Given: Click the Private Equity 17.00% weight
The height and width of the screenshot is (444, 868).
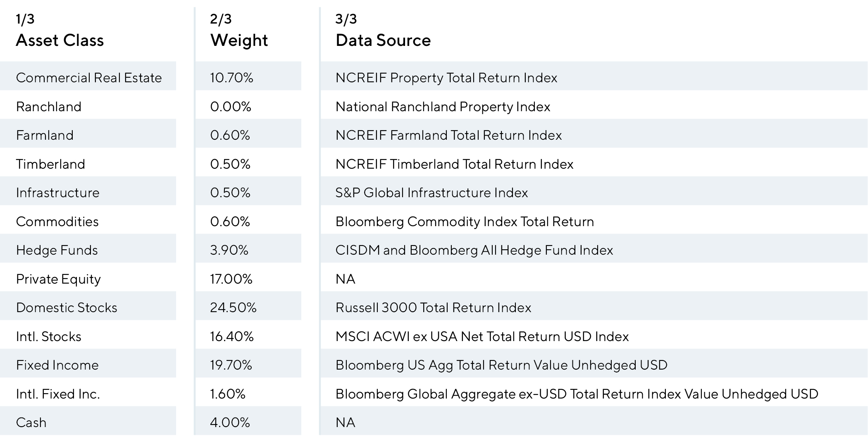Looking at the screenshot, I should [x=231, y=279].
